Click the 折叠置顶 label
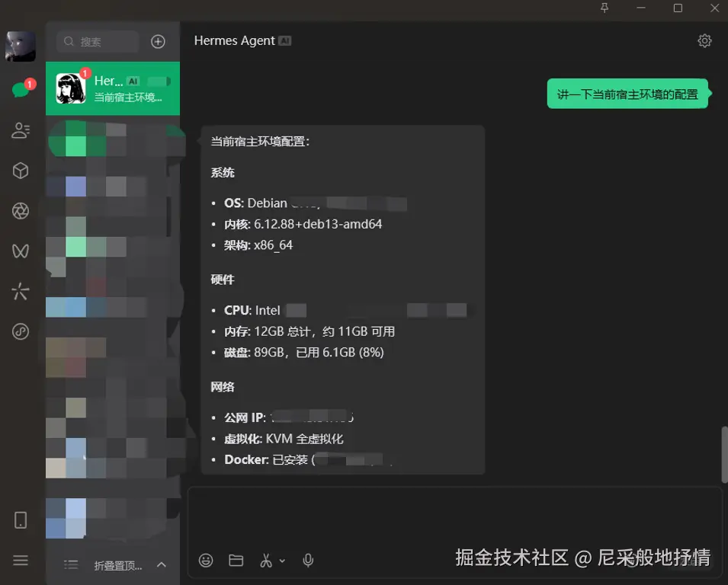 (x=118, y=565)
